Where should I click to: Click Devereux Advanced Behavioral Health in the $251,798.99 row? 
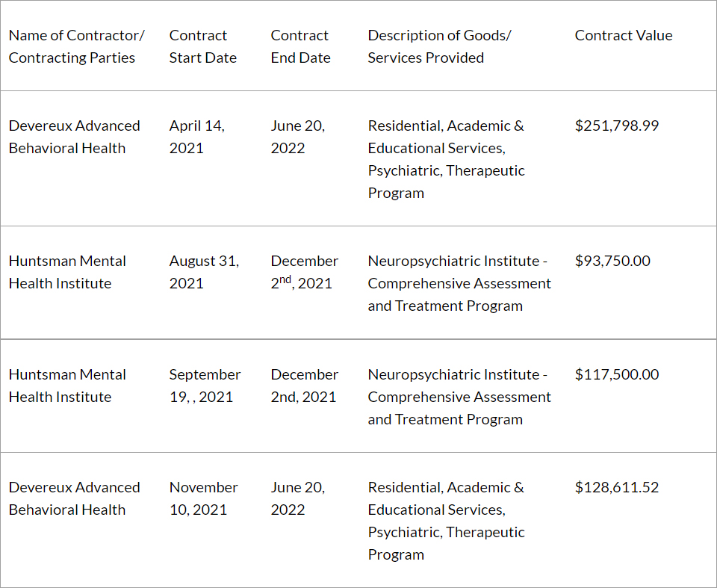click(x=74, y=137)
